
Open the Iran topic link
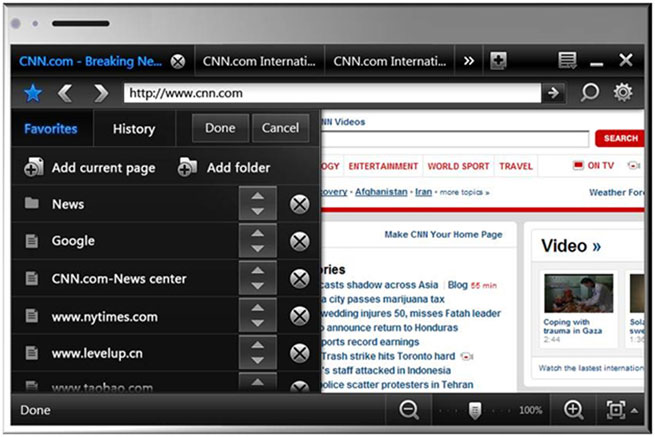423,192
